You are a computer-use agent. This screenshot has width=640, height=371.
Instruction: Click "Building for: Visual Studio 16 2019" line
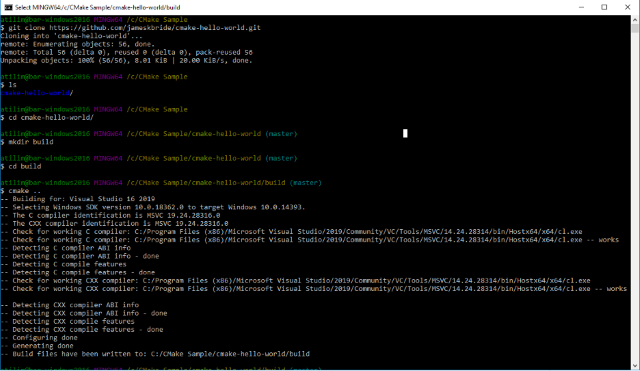(78, 199)
